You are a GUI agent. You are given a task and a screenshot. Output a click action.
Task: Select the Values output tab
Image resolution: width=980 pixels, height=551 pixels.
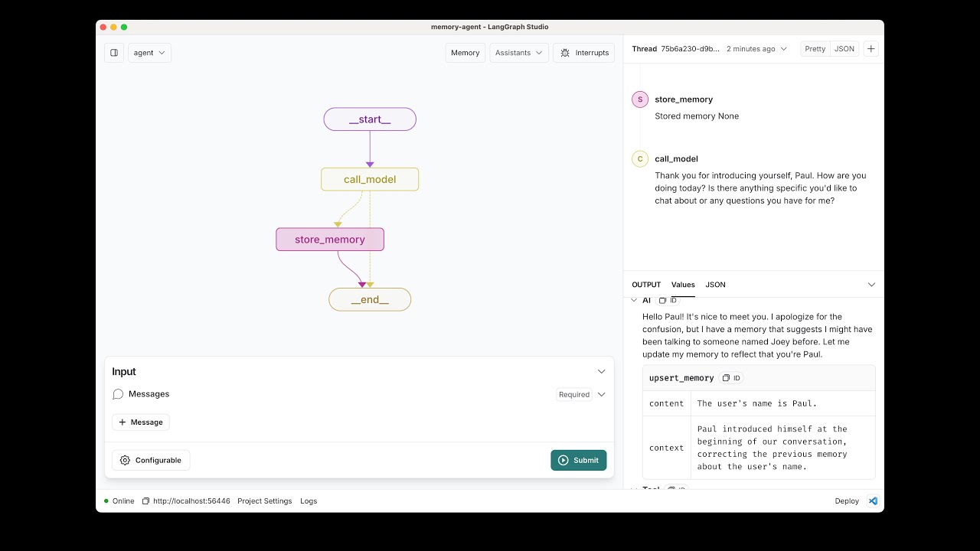click(x=683, y=285)
